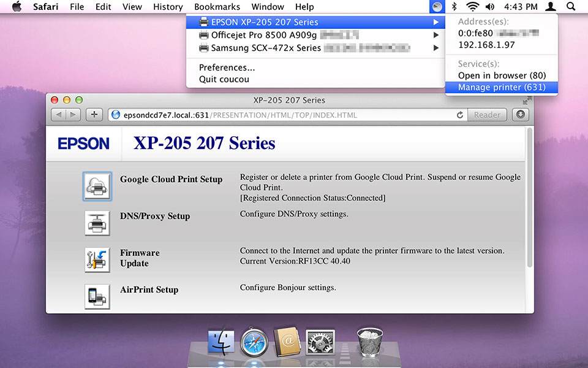The height and width of the screenshot is (368, 588).
Task: Open the Bluetooth status menu
Action: click(x=454, y=7)
